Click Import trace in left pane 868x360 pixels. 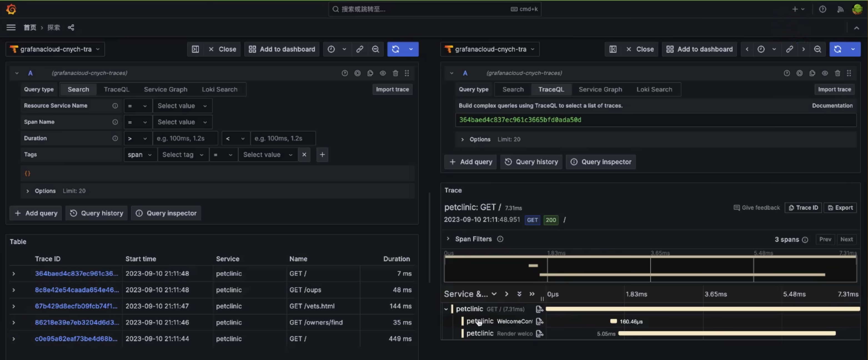coord(392,90)
